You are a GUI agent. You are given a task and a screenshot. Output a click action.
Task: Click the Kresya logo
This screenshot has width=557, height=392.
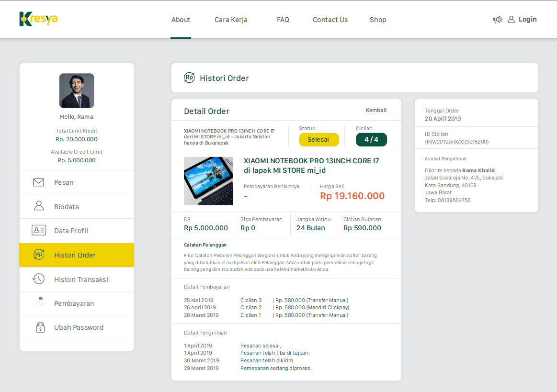(x=38, y=19)
